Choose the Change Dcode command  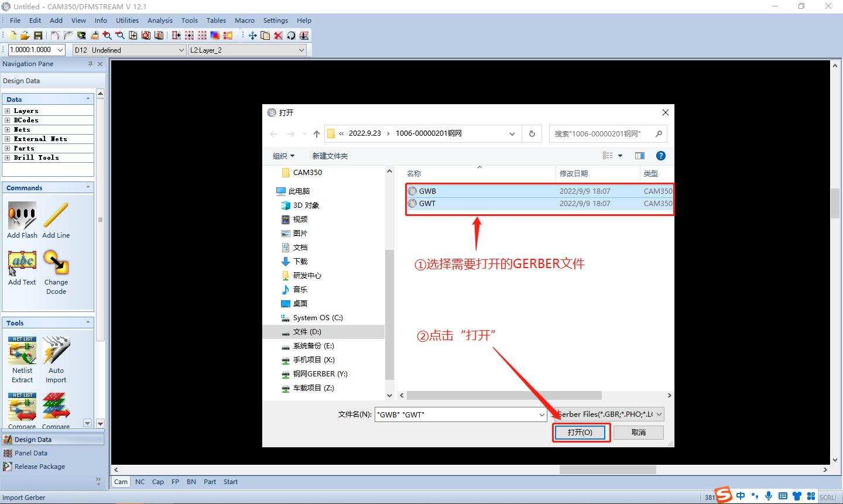56,263
